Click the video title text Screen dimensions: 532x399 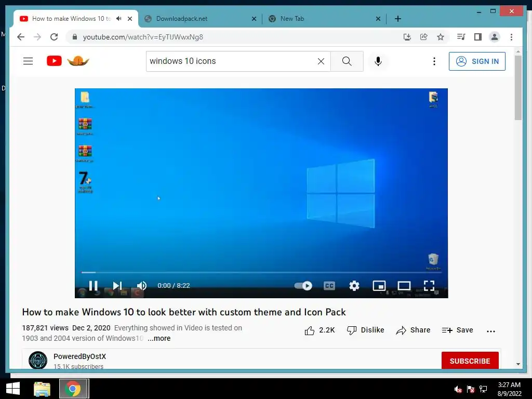(x=184, y=312)
